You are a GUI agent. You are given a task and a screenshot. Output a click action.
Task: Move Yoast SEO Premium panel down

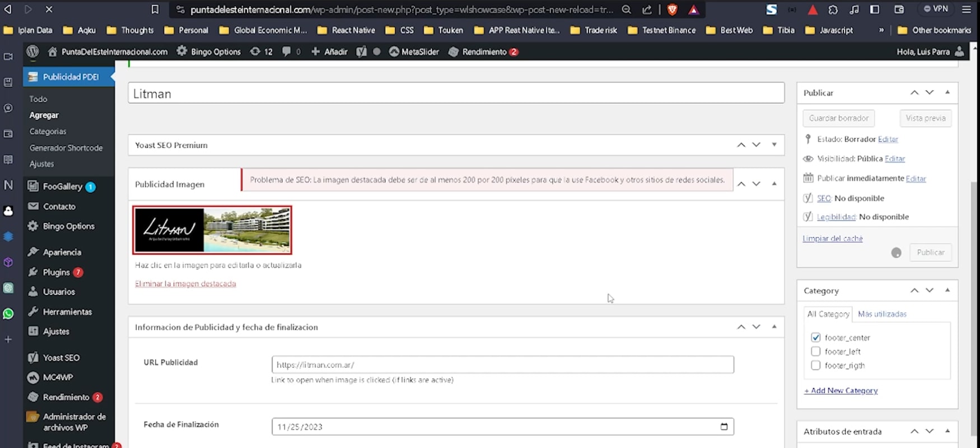tap(757, 144)
